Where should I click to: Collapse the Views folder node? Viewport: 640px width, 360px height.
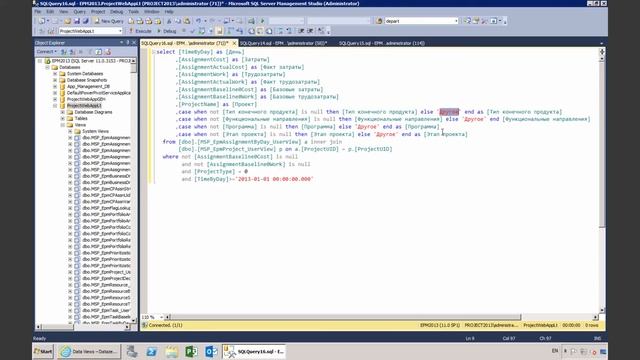click(x=63, y=125)
